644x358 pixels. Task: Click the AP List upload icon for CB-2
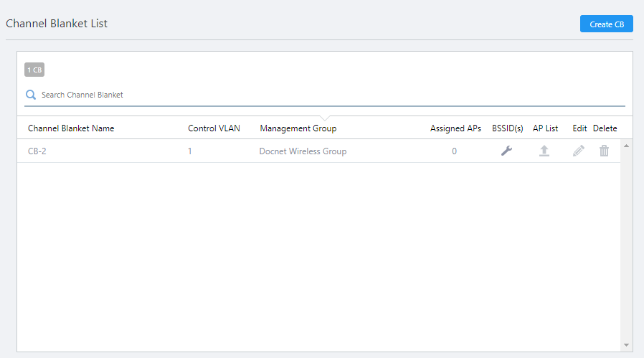(544, 151)
